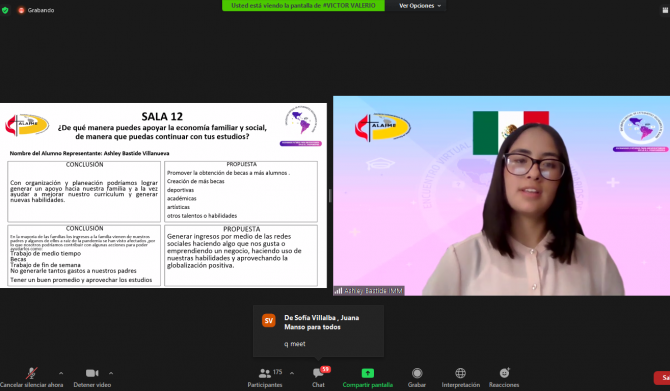Select the divider handle between screen and video

click(x=330, y=196)
